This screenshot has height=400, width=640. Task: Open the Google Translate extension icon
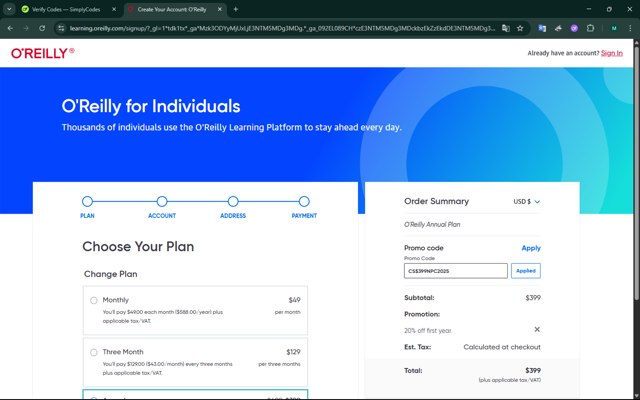coord(542,28)
